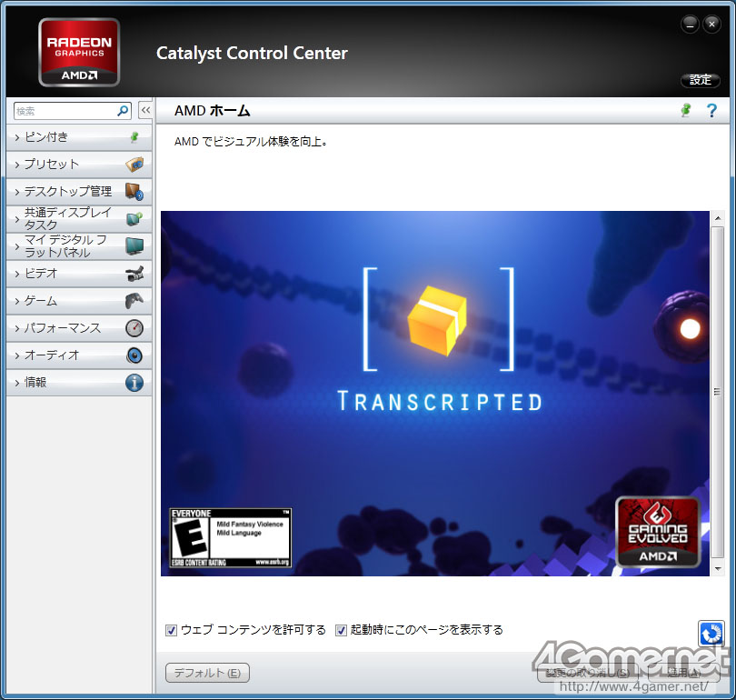Open the 設定 preferences button

[x=701, y=80]
